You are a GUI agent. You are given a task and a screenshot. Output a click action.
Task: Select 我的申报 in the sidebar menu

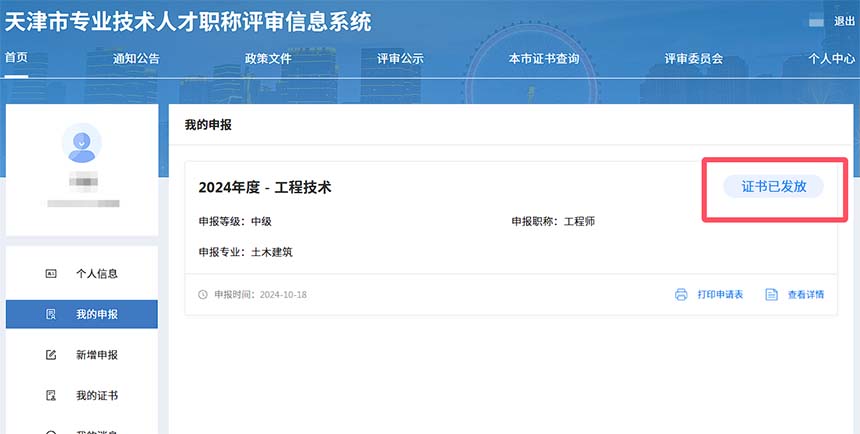point(82,314)
